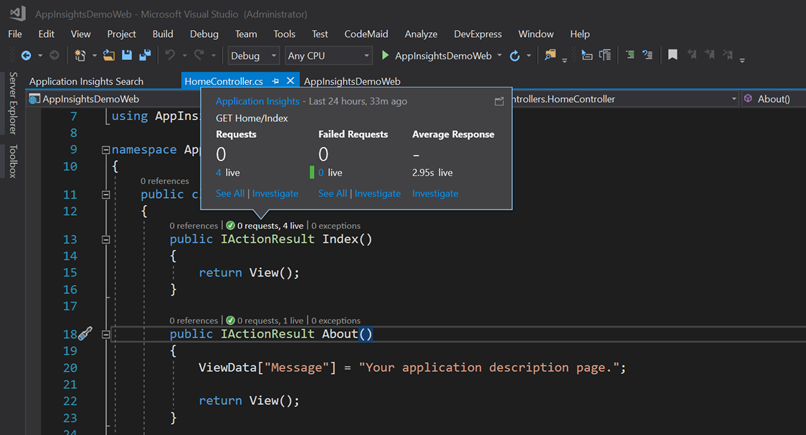Image resolution: width=806 pixels, height=435 pixels.
Task: Collapse the About() method on line 18
Action: click(x=106, y=335)
